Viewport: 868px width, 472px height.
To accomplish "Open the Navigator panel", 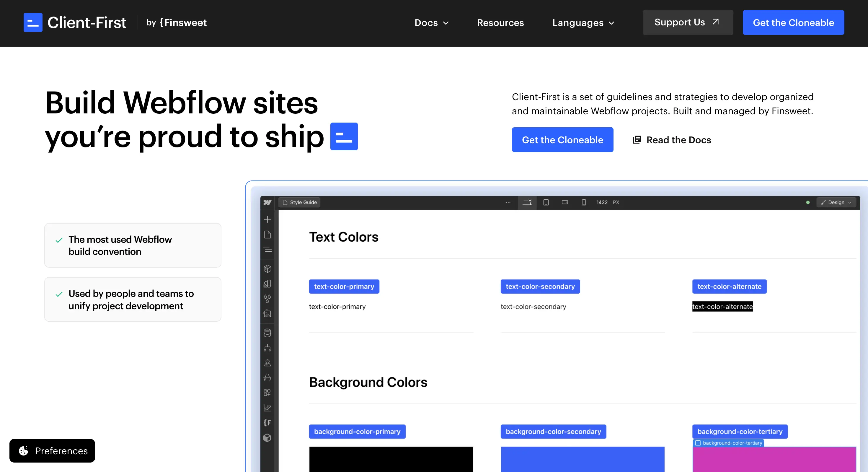I will coord(267,250).
